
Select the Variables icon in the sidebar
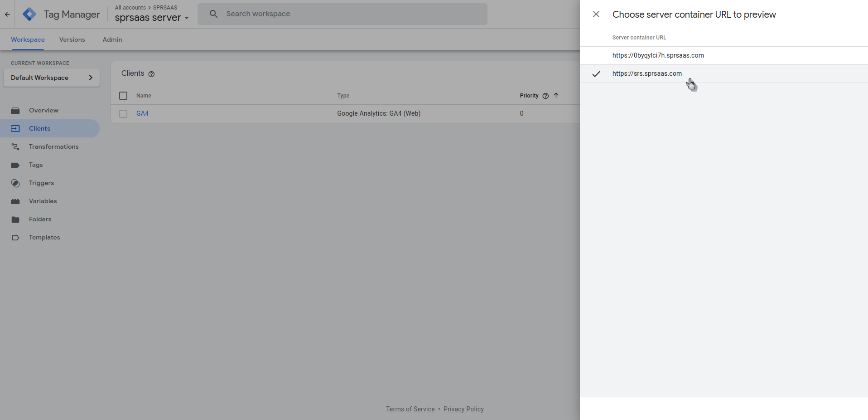point(15,201)
